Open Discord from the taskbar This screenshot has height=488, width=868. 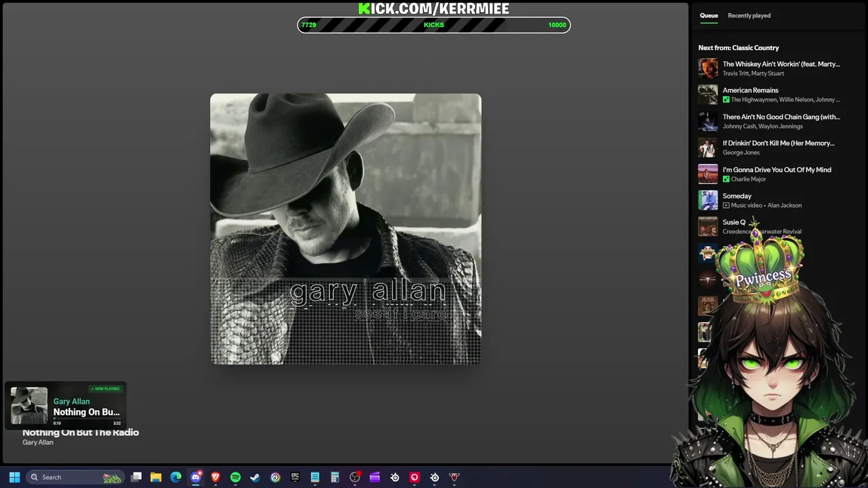196,477
